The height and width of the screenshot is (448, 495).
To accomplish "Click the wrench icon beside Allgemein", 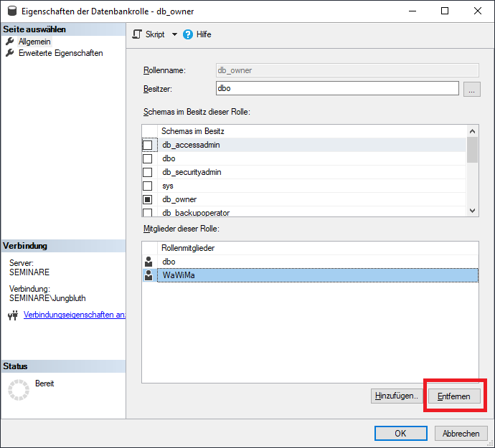I will click(10, 42).
